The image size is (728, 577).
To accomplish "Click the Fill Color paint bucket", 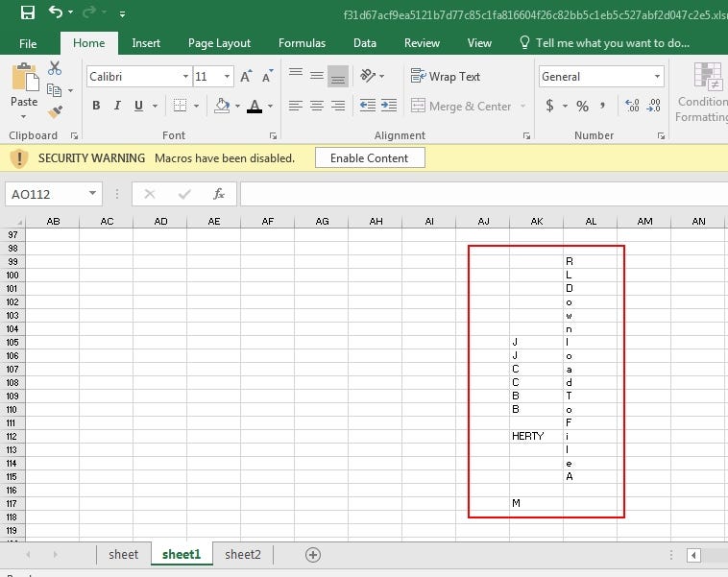I will pos(222,106).
